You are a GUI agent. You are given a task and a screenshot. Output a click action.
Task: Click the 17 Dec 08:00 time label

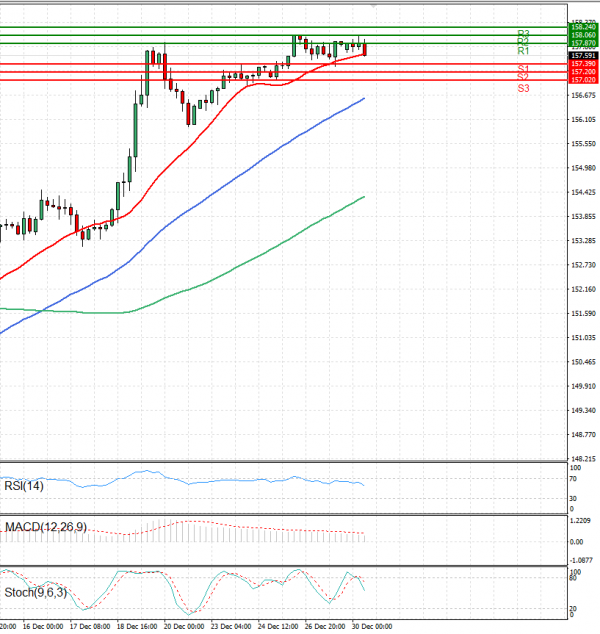[x=90, y=626]
